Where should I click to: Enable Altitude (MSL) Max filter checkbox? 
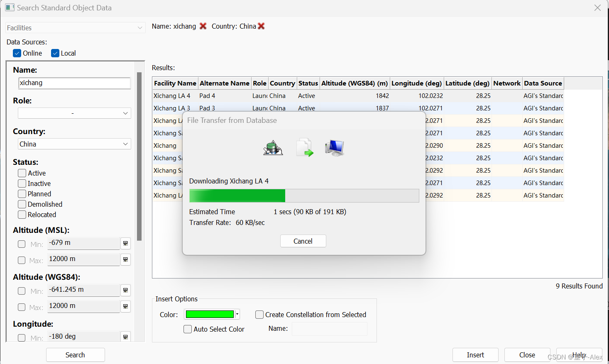22,260
